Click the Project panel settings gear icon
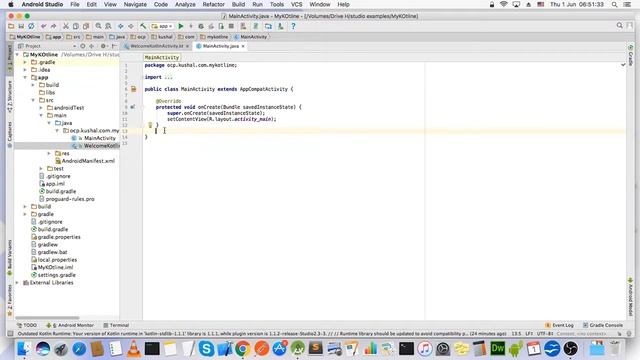Viewport: 640px width, 360px height. [x=103, y=46]
